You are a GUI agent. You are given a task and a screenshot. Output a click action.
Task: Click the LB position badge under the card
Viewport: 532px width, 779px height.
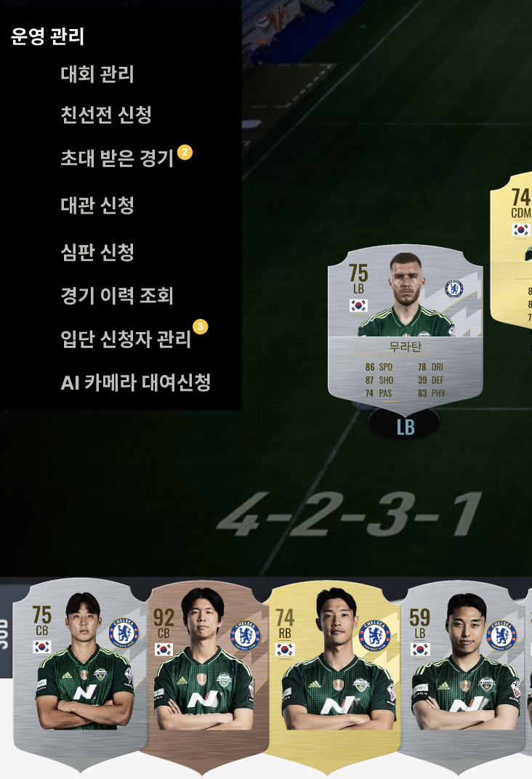pyautogui.click(x=404, y=427)
